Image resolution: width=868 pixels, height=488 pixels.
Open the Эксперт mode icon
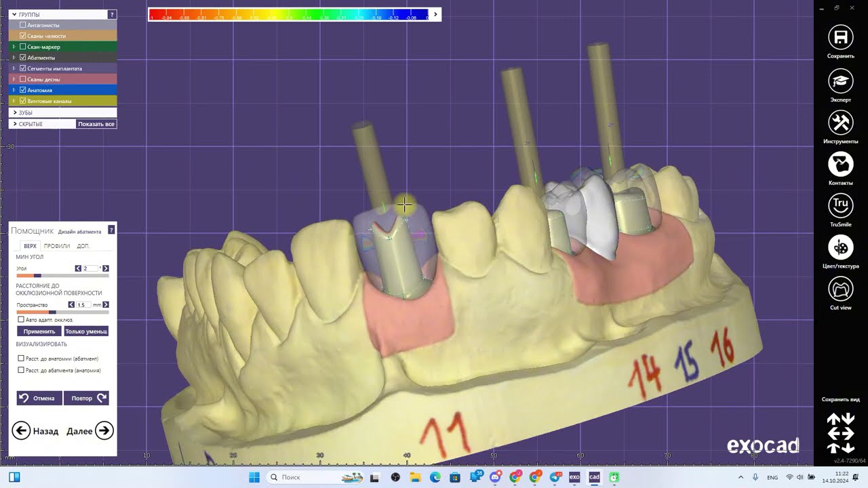click(841, 81)
